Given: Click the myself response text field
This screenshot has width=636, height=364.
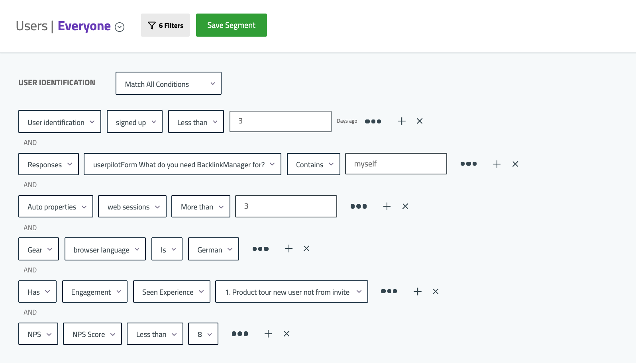Looking at the screenshot, I should point(396,164).
